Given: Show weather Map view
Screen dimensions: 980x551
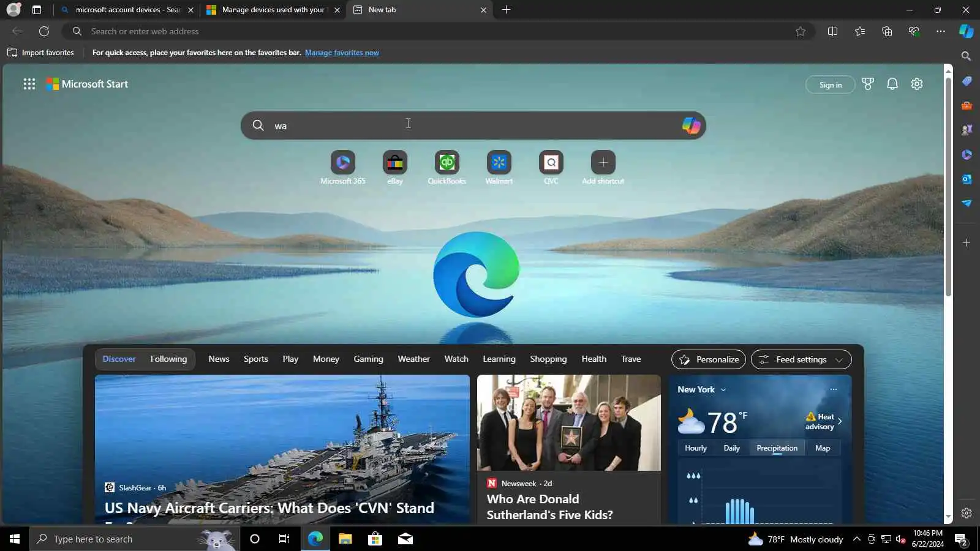Looking at the screenshot, I should (823, 448).
